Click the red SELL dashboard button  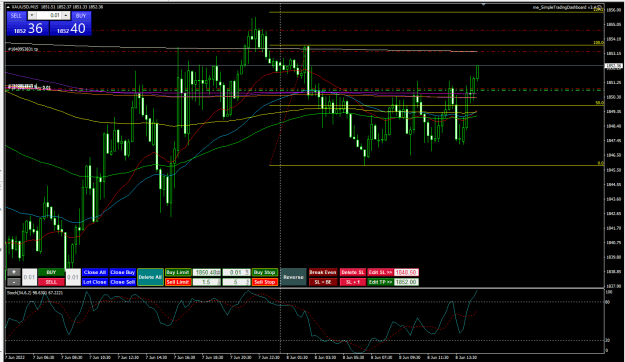tap(51, 282)
